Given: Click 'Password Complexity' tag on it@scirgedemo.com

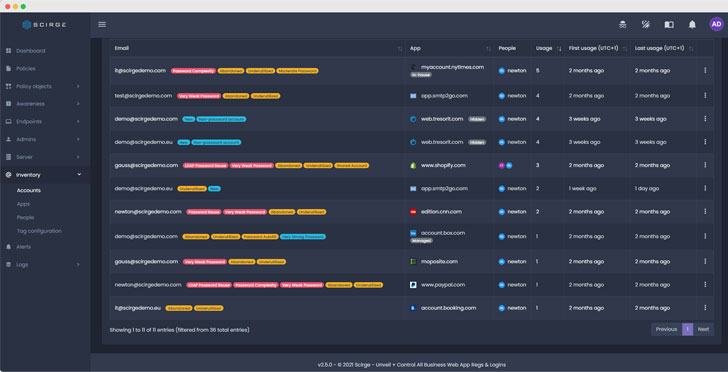Looking at the screenshot, I should [194, 71].
